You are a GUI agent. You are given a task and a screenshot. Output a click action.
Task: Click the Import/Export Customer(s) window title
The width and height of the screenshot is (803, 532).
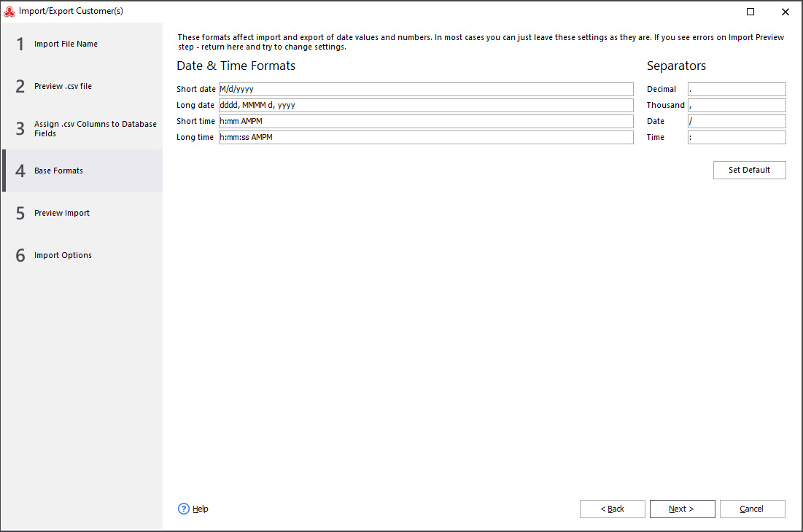(71, 11)
